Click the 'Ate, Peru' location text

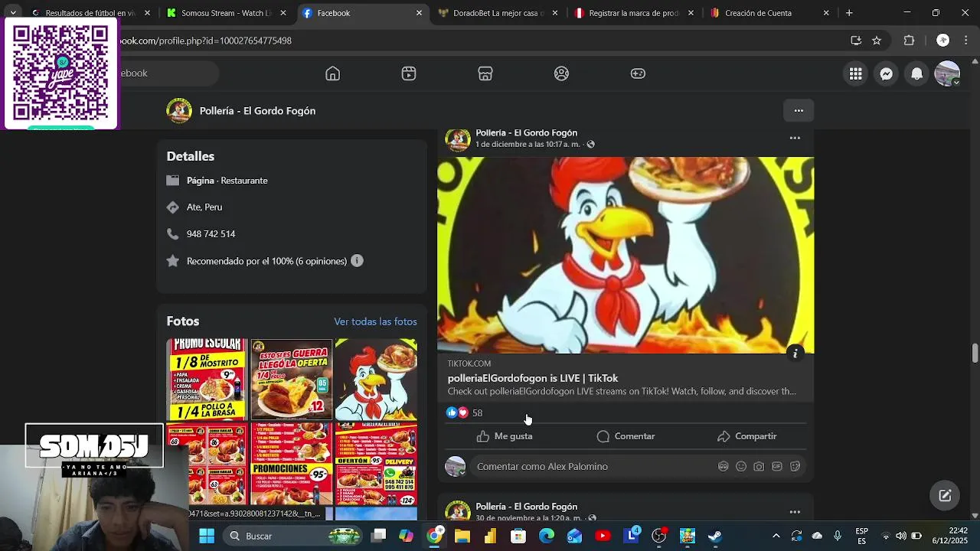click(x=204, y=207)
